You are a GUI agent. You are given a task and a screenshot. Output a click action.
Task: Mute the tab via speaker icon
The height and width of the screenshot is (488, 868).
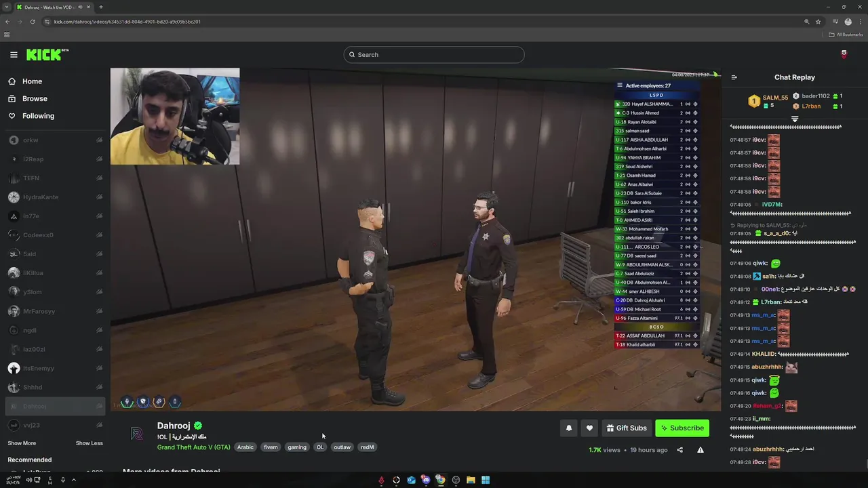80,7
